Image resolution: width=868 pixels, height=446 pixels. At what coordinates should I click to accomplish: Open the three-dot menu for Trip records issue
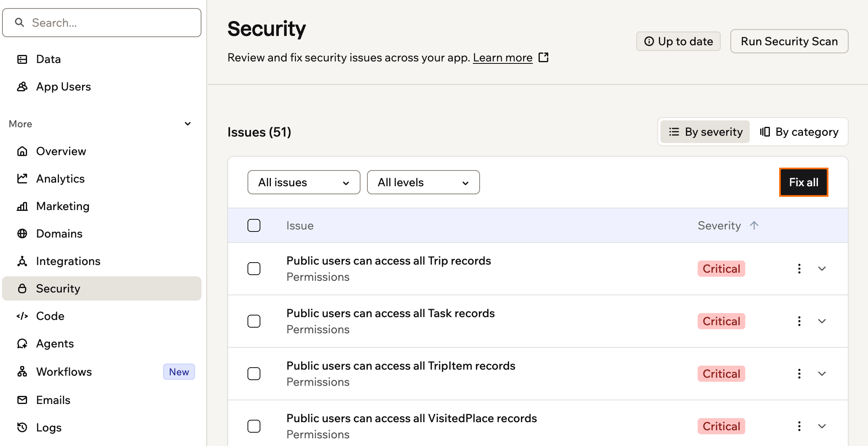[x=799, y=269]
